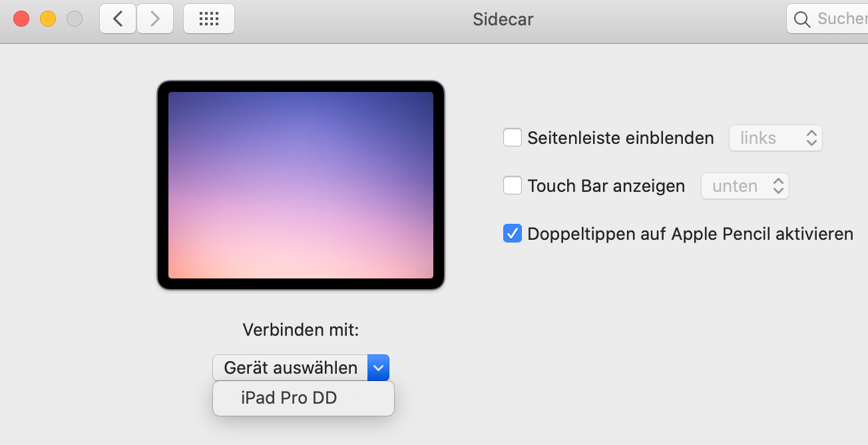Minimize the window using yellow button
Image resolution: width=868 pixels, height=445 pixels.
pos(48,19)
